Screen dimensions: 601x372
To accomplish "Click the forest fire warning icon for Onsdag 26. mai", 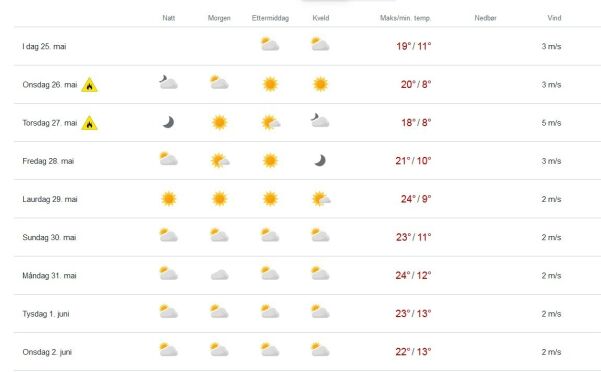I will (89, 85).
